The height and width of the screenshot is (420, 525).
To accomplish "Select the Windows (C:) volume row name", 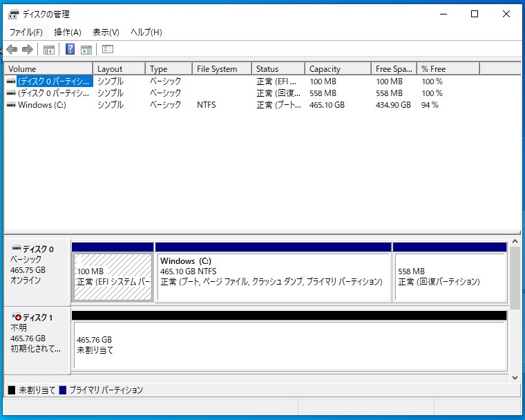I will [x=42, y=105].
